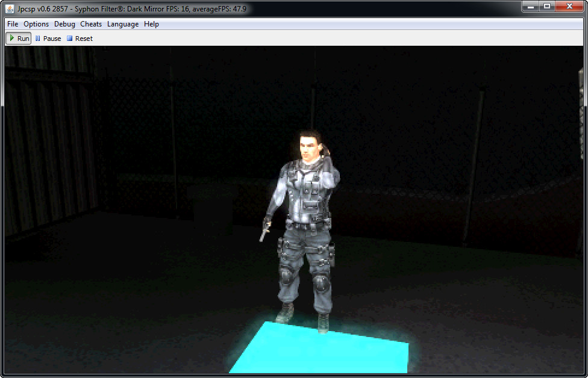Open the Help menu
The image size is (588, 378).
151,24
